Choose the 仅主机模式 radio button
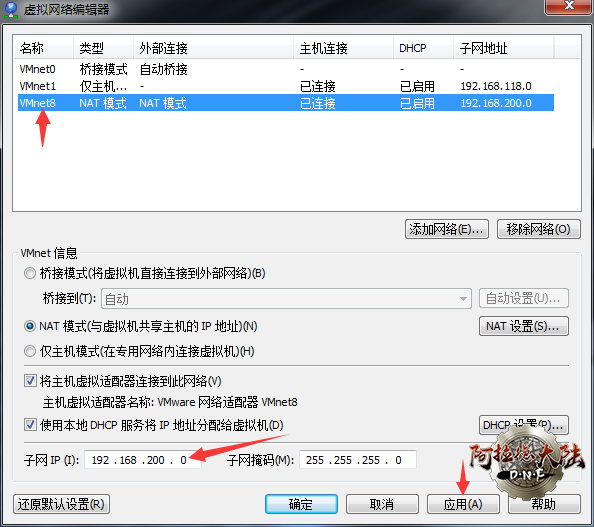The image size is (594, 527). pos(30,351)
